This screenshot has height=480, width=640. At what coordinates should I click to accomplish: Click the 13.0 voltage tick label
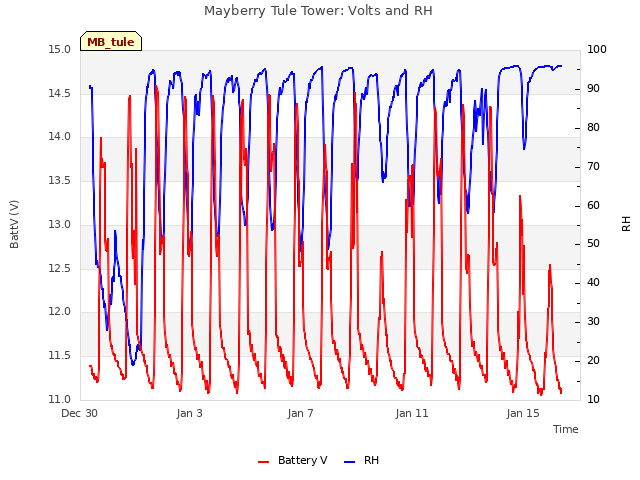pyautogui.click(x=60, y=224)
